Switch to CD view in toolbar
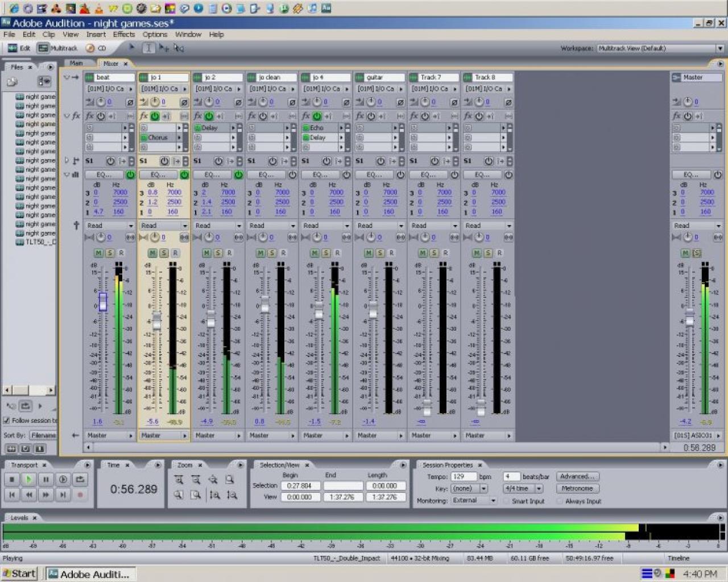The width and height of the screenshot is (728, 582). [x=97, y=48]
